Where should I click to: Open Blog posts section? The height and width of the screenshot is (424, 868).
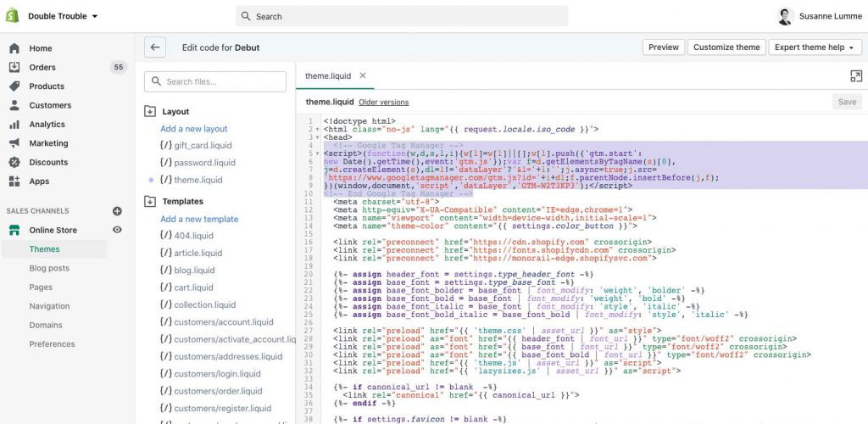coord(49,269)
